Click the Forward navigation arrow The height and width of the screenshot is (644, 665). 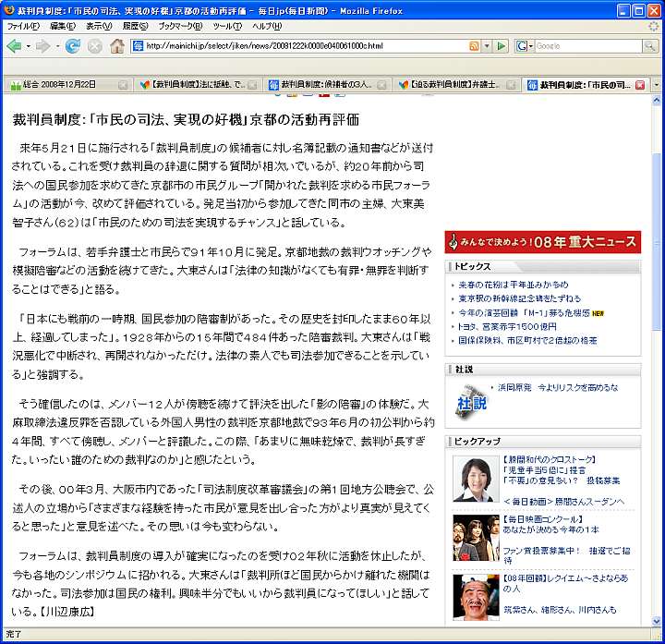click(42, 46)
